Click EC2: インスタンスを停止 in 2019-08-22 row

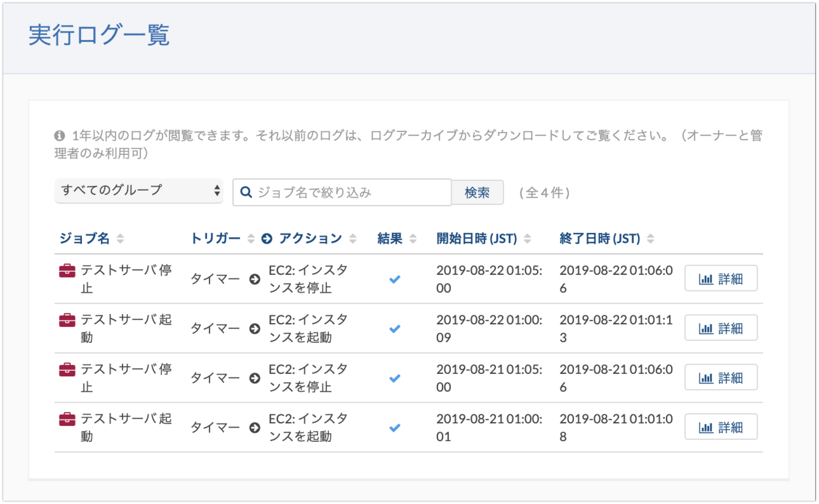coord(308,279)
